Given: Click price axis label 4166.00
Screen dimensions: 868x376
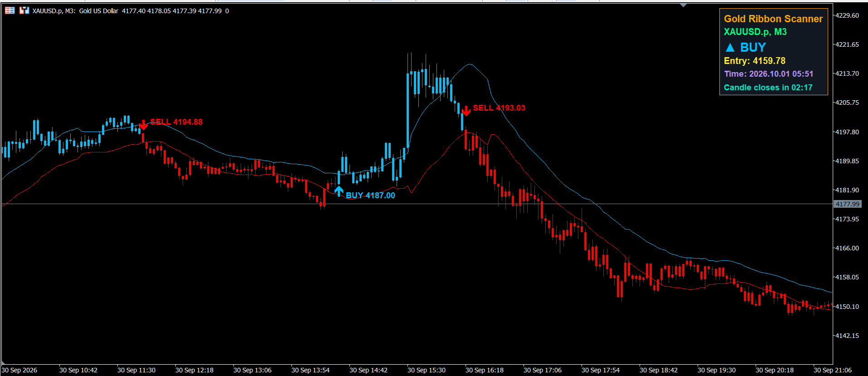Looking at the screenshot, I should (847, 248).
